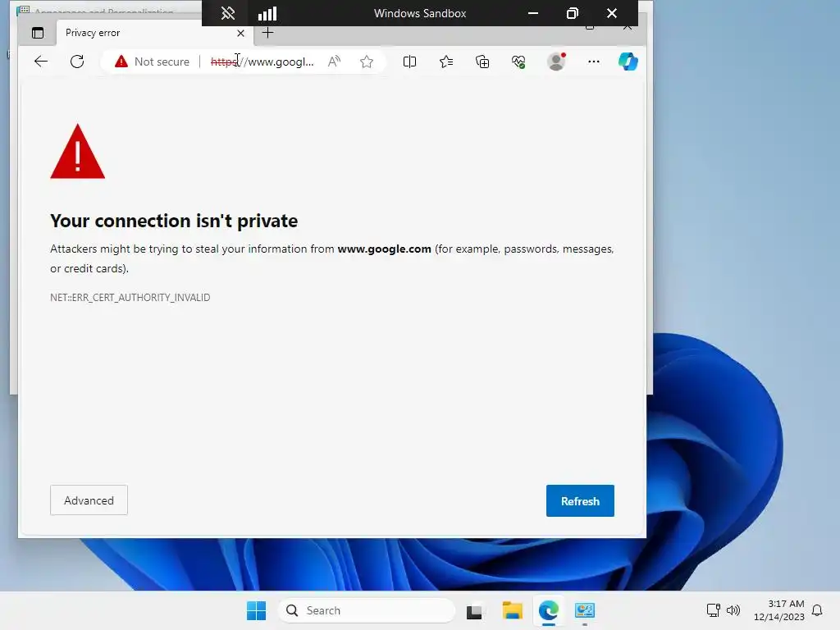Minimize the Windows Sandbox window
The width and height of the screenshot is (840, 630).
click(x=533, y=13)
